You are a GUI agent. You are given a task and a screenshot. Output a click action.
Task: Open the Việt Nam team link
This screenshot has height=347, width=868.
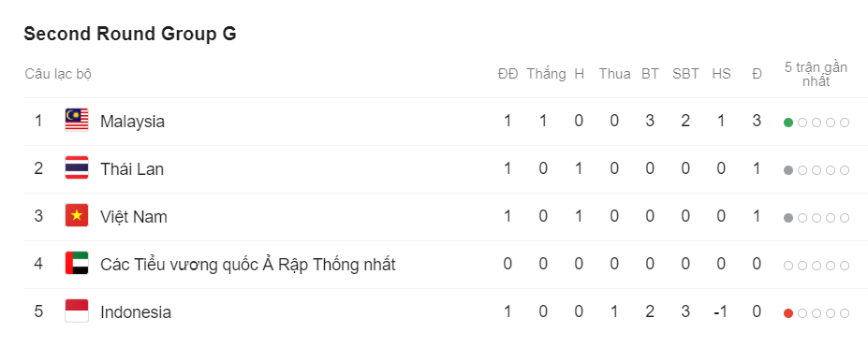pos(133,217)
